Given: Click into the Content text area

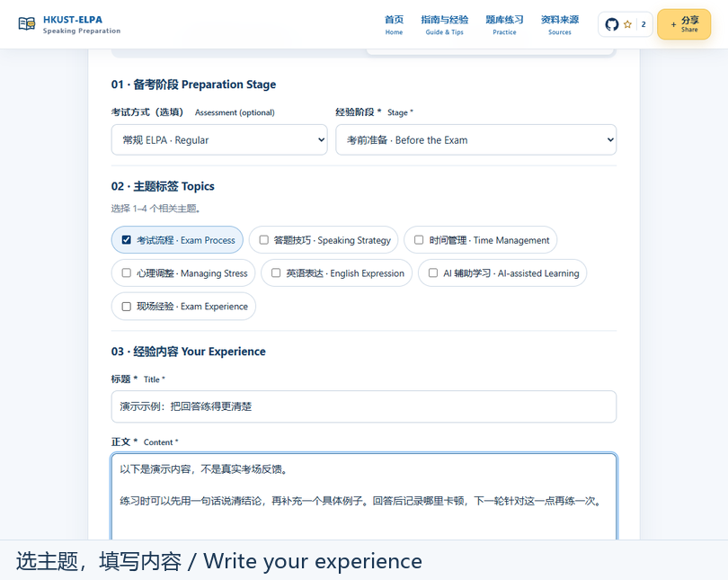Looking at the screenshot, I should click(364, 496).
